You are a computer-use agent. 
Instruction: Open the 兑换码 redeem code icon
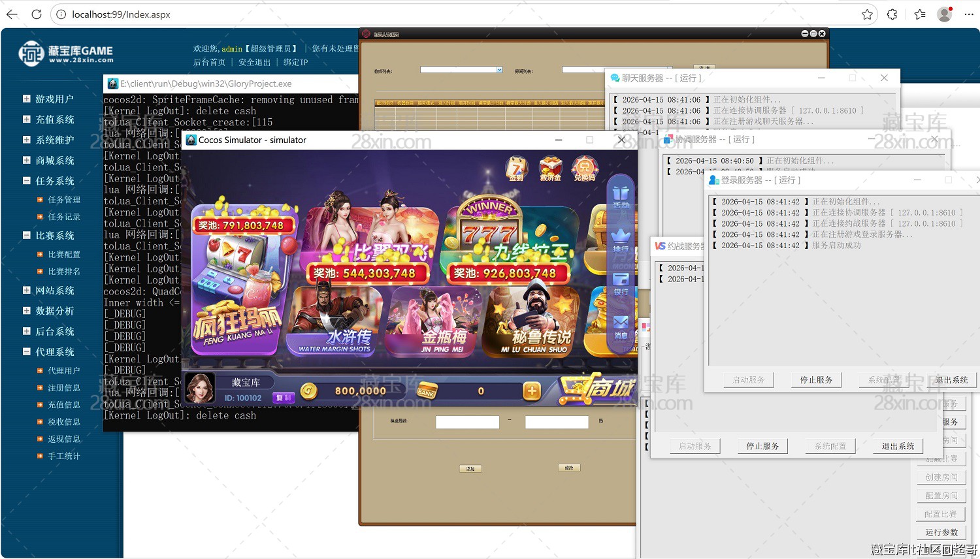(585, 168)
